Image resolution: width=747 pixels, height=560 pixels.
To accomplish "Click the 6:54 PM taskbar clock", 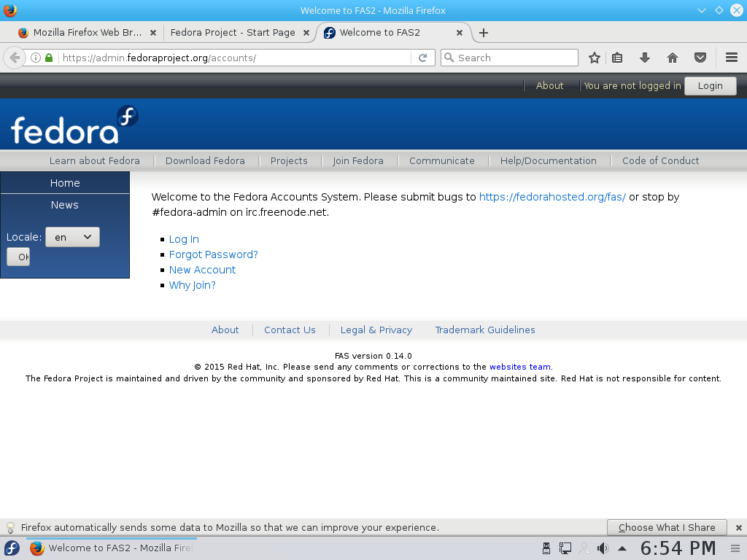I will tap(678, 548).
